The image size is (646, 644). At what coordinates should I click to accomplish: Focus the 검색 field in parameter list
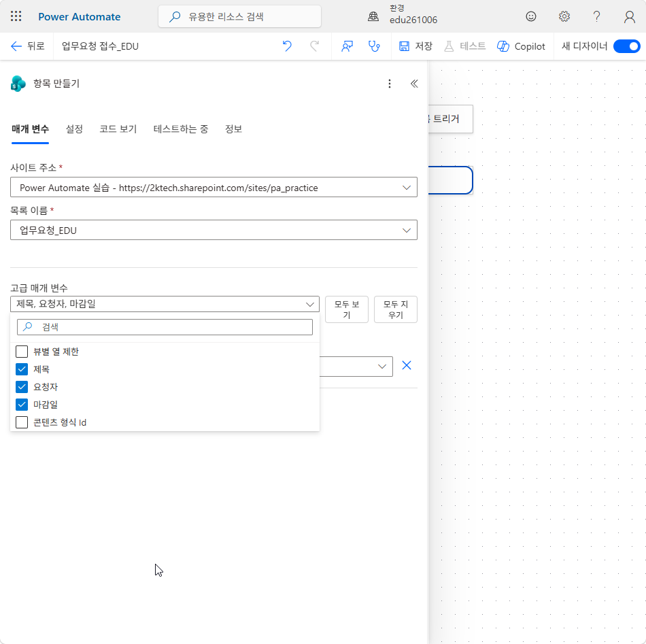pyautogui.click(x=165, y=327)
